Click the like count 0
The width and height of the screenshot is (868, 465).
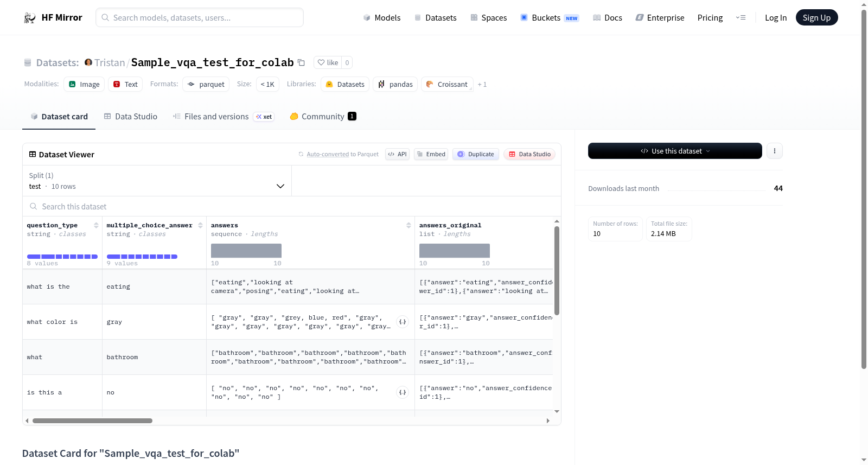pos(347,62)
